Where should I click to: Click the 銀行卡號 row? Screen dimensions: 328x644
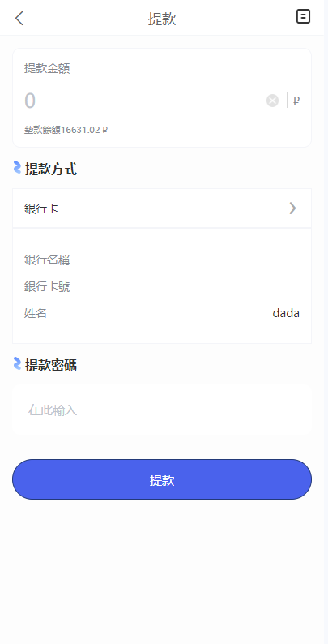click(x=162, y=286)
